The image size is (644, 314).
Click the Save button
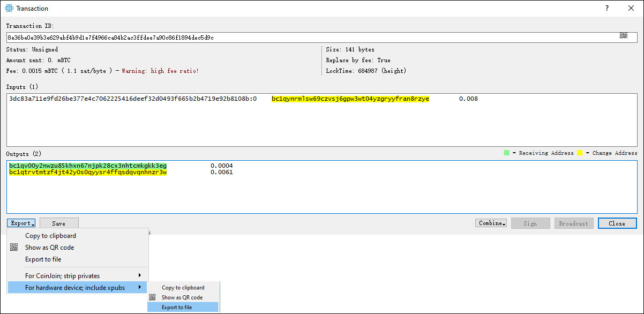pos(59,223)
